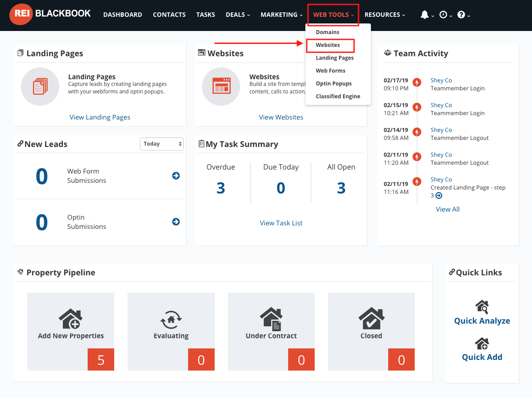Screen dimensions: 532x398
Task: Click arrow next to Web Form Submissions
Action: [176, 176]
